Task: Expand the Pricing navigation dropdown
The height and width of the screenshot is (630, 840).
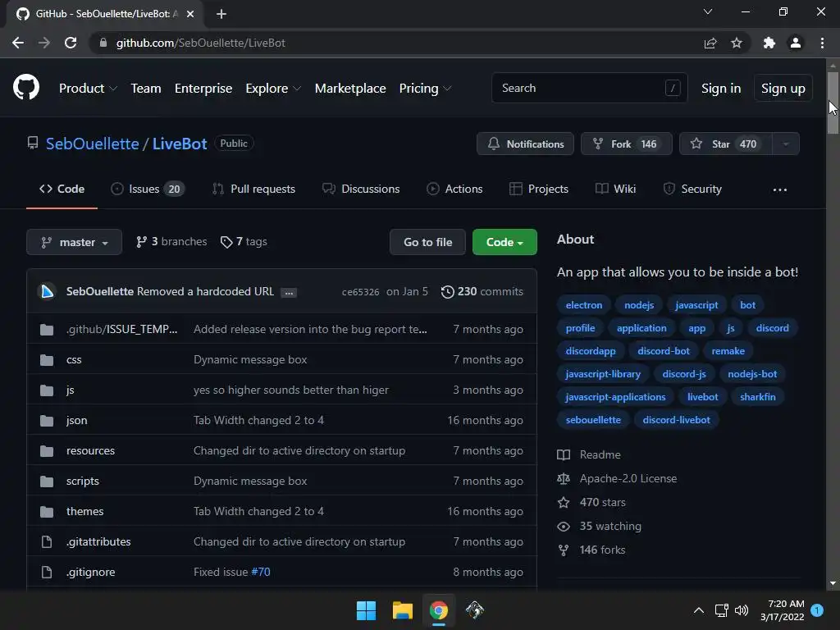Action: coord(426,89)
